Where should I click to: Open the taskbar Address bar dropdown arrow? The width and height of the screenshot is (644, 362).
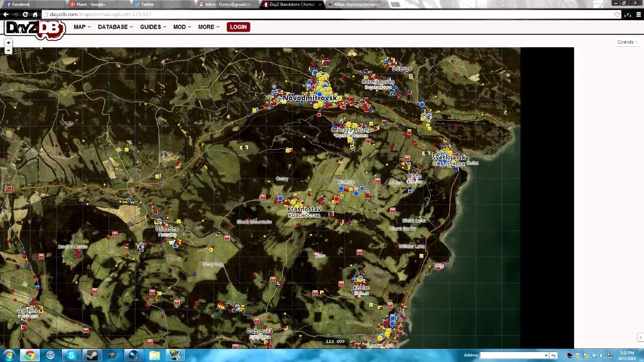(x=546, y=355)
